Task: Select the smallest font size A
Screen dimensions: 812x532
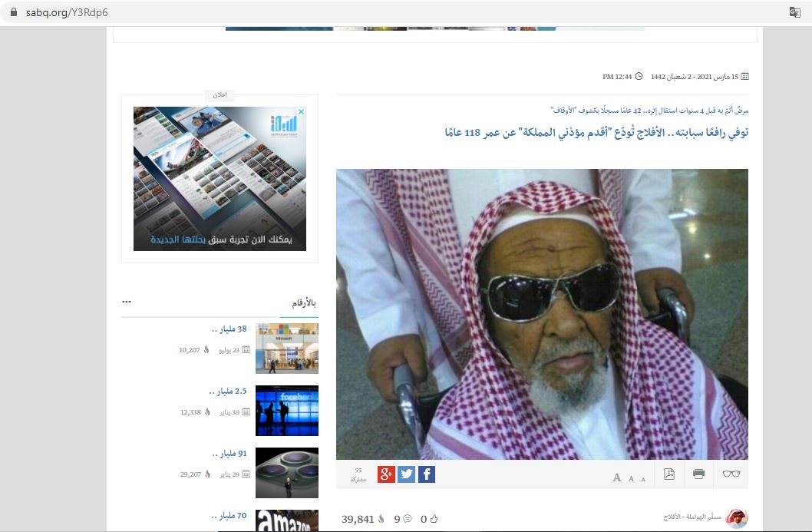Action: [643, 479]
